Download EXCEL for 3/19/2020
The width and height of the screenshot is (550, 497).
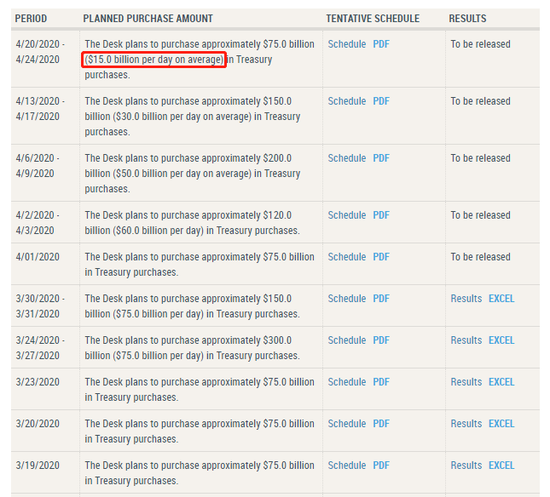pyautogui.click(x=501, y=465)
